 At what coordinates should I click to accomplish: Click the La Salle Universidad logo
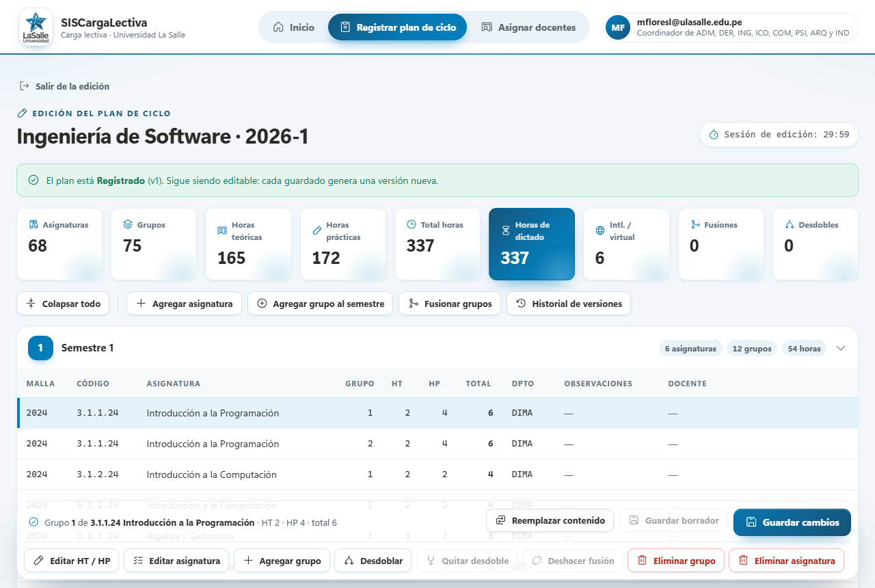point(36,27)
